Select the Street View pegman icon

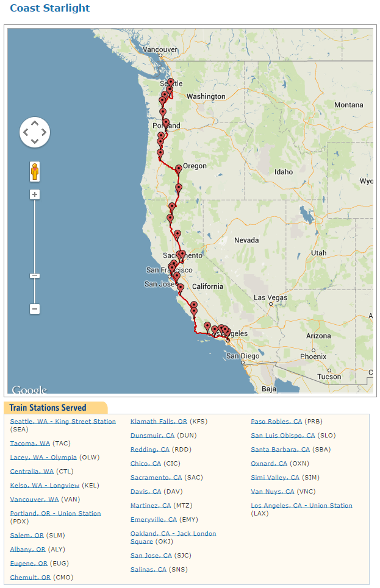click(35, 171)
